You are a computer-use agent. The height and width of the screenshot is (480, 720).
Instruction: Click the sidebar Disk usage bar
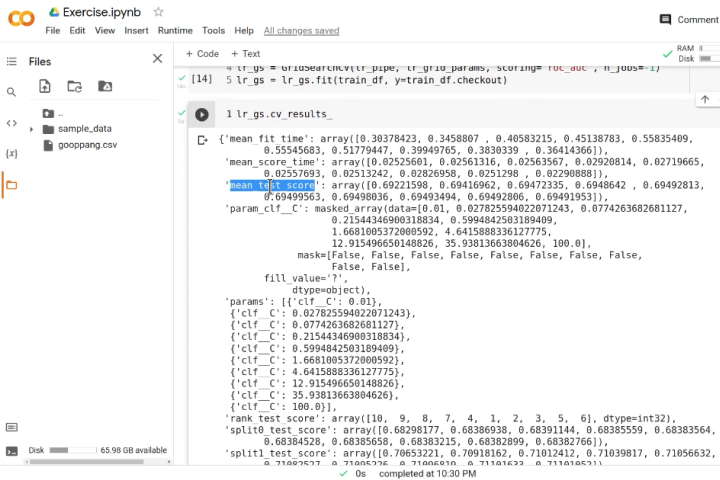(73, 450)
